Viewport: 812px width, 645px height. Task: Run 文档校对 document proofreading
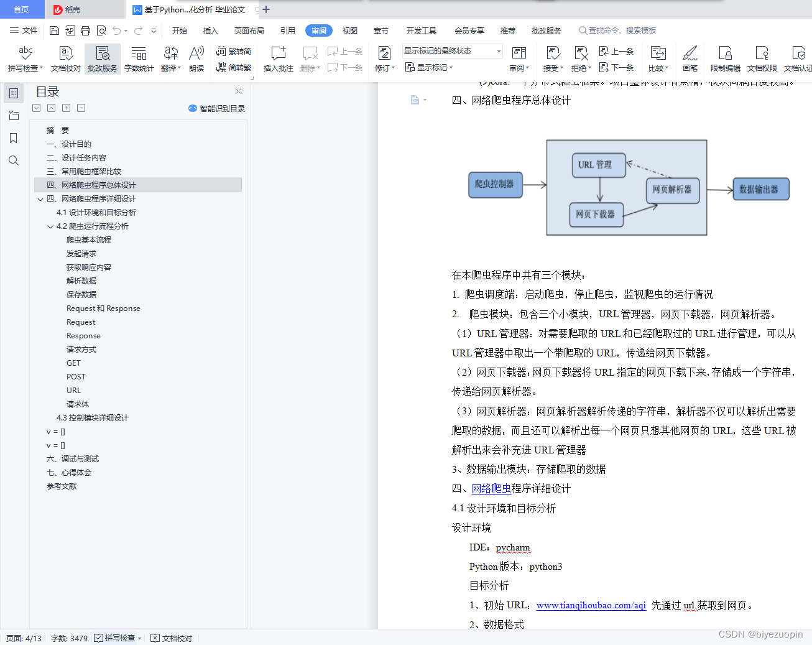click(x=65, y=58)
